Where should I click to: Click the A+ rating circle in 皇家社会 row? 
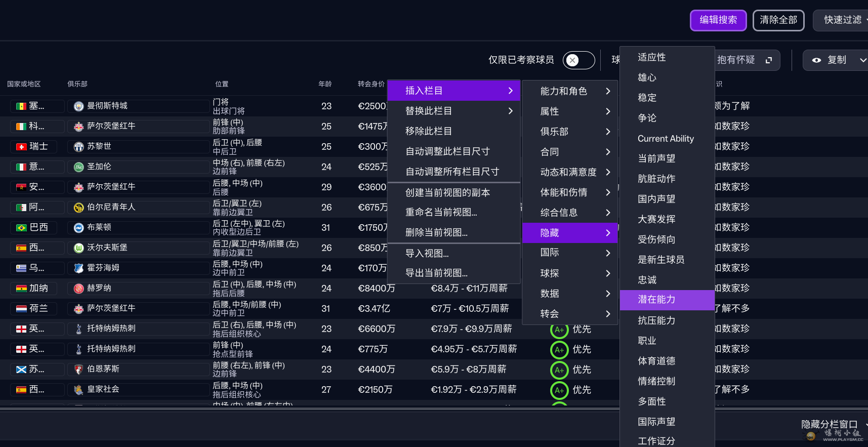tap(559, 390)
